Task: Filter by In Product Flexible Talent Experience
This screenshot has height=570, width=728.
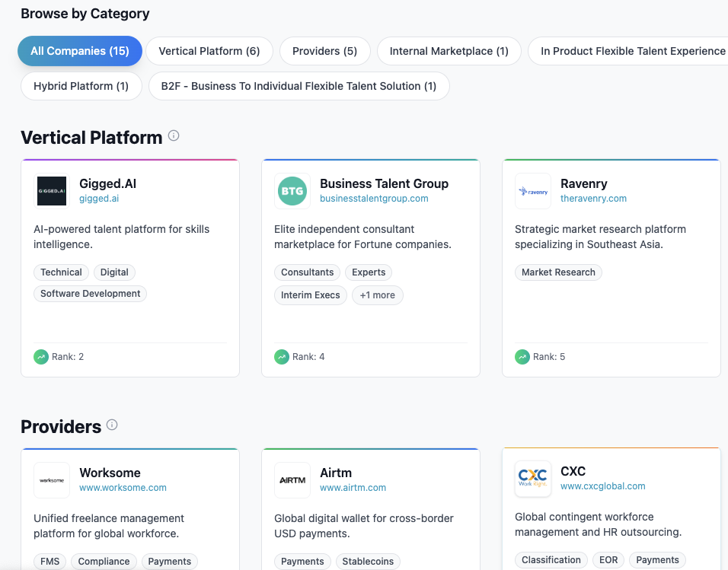Action: coord(627,51)
